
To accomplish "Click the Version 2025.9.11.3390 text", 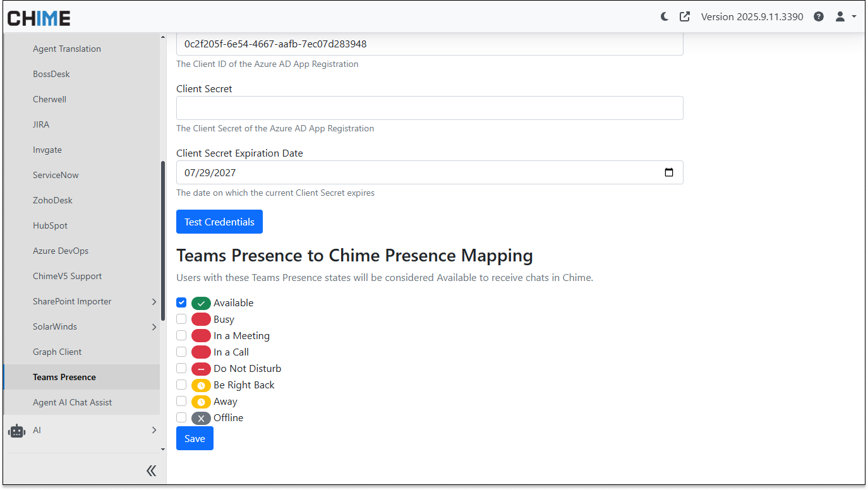I will 752,17.
